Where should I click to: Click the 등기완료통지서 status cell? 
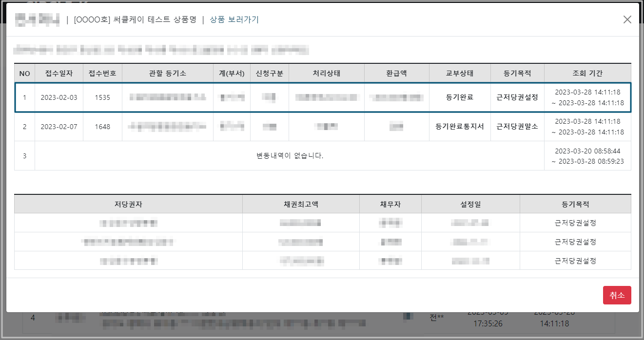click(459, 127)
